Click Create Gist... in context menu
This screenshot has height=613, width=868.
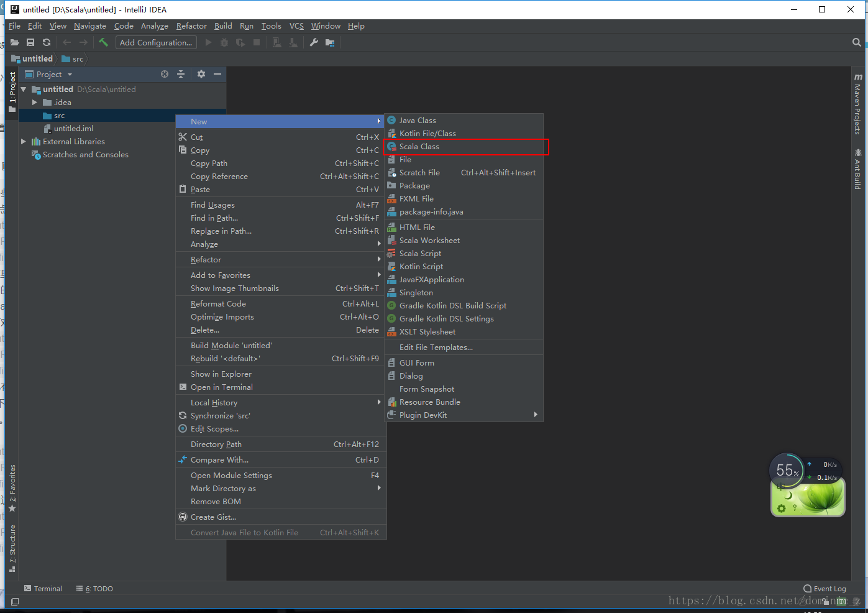(281, 517)
